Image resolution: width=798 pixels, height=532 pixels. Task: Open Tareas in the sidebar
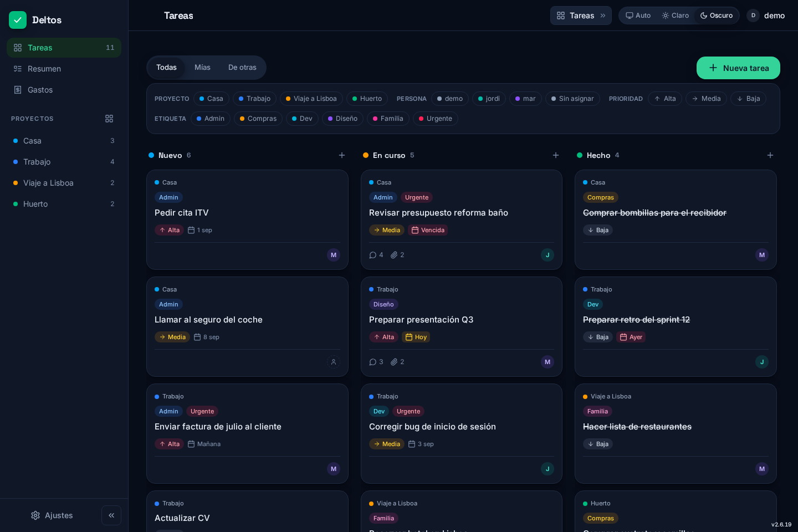pos(64,48)
